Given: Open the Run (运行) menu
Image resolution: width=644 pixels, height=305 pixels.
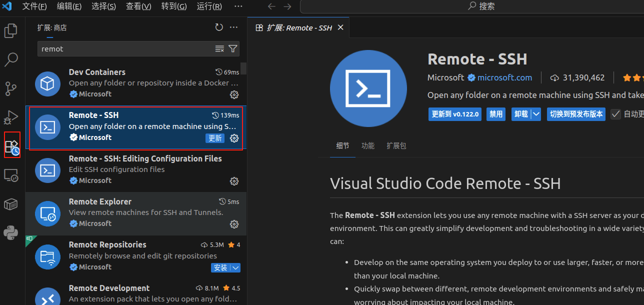Looking at the screenshot, I should click(209, 6).
